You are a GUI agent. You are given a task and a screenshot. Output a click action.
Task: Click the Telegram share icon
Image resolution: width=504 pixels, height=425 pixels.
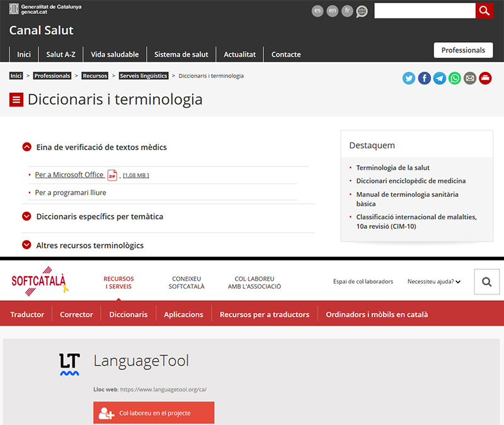[440, 78]
